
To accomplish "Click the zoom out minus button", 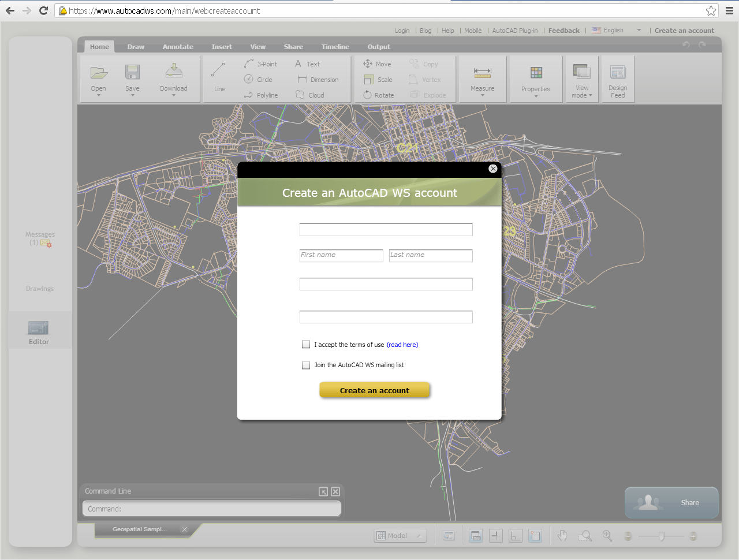I will pyautogui.click(x=628, y=536).
